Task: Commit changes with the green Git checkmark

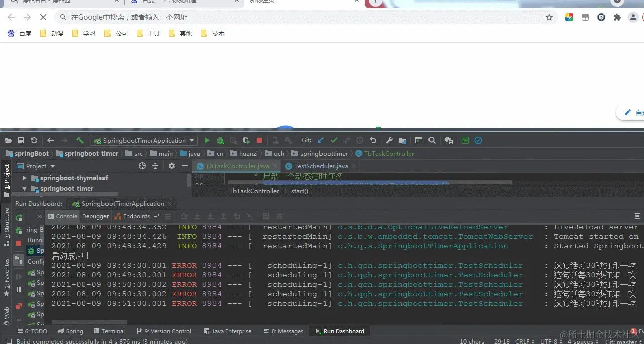Action: (334, 141)
